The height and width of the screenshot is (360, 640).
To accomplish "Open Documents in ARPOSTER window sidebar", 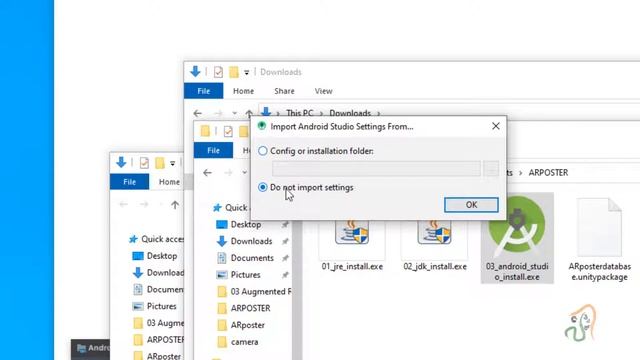I will [x=252, y=258].
